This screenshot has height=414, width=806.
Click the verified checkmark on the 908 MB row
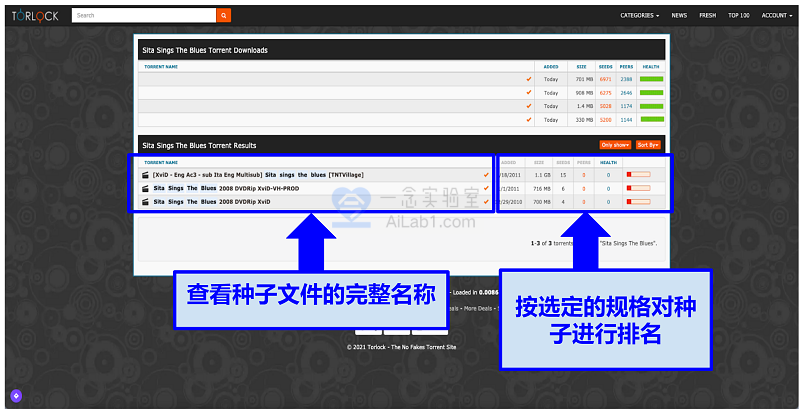coord(528,93)
